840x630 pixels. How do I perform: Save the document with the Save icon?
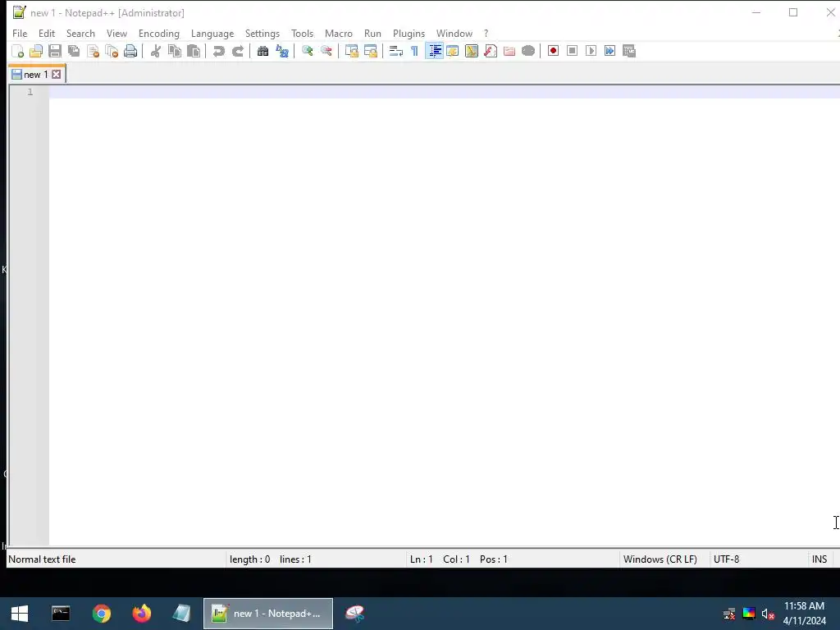pyautogui.click(x=55, y=51)
